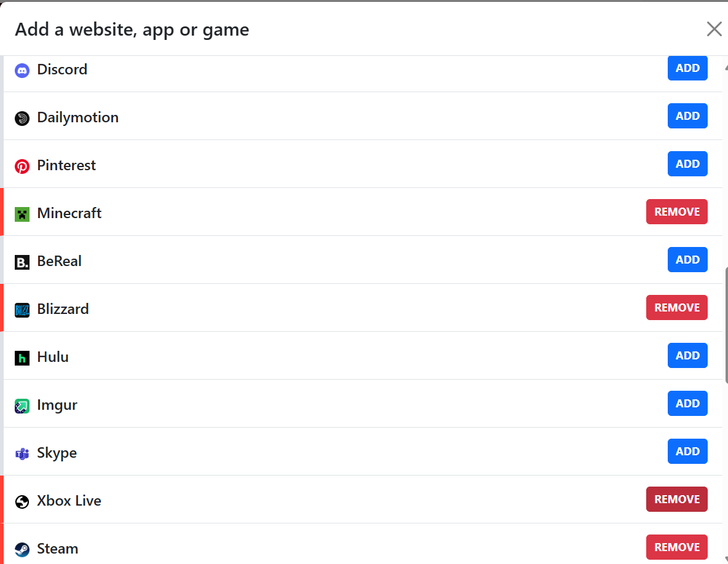Click the Hulu logo icon
This screenshot has width=728, height=564.
(x=22, y=358)
